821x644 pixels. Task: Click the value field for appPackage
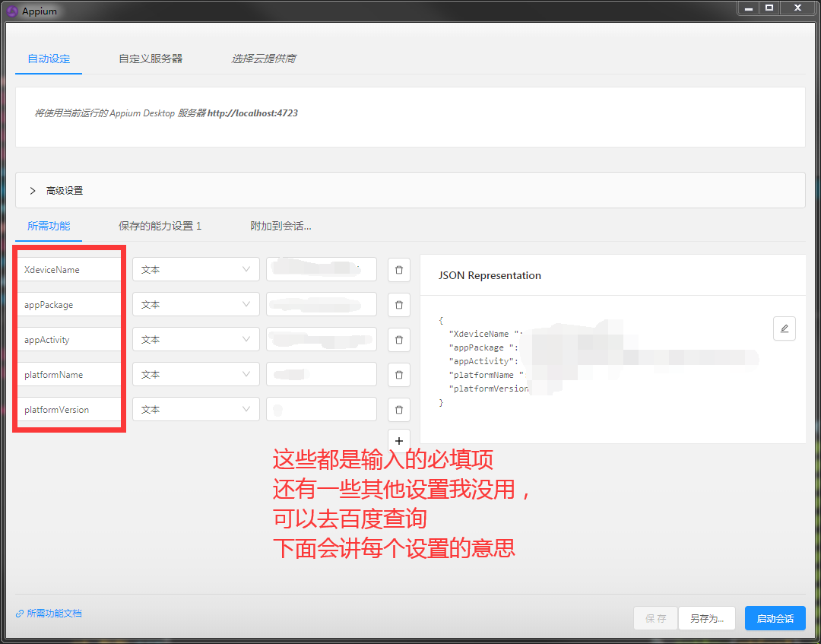point(322,305)
